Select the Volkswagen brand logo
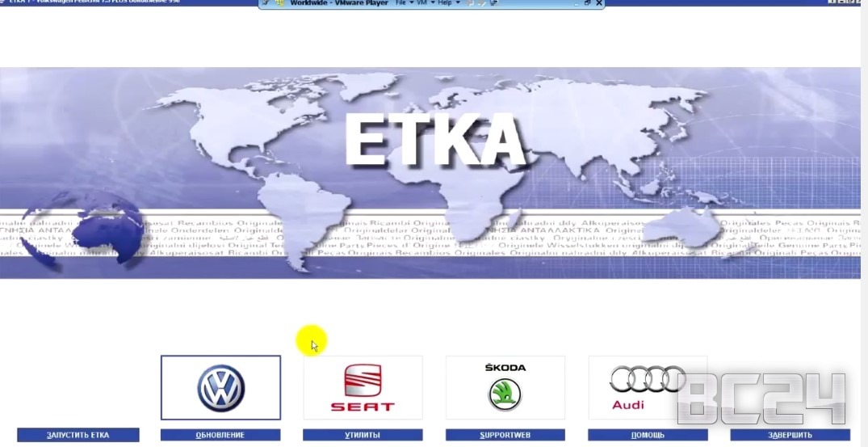The image size is (868, 447). point(220,388)
